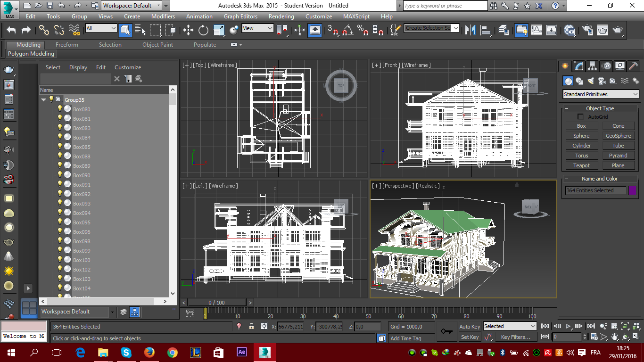Open the MAXScript menu
The height and width of the screenshot is (362, 644).
357,16
